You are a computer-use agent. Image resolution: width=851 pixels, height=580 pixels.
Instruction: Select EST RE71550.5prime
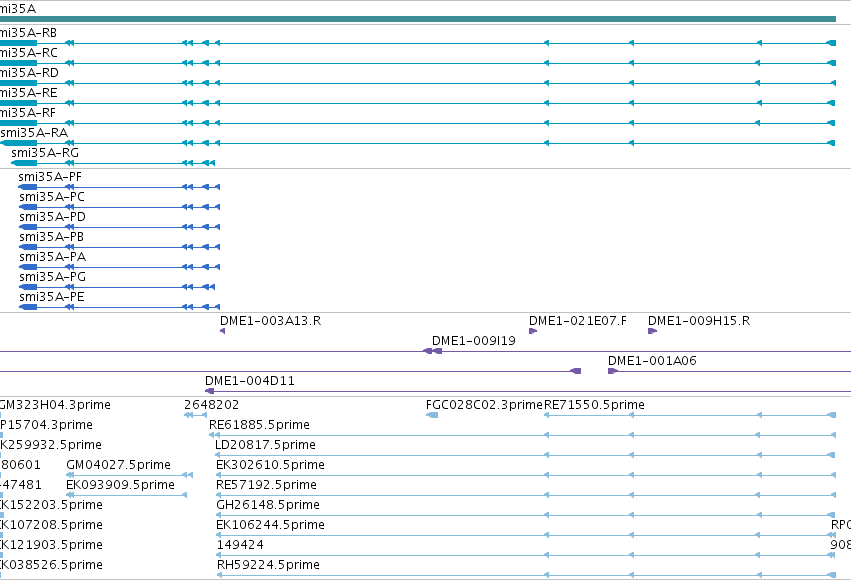(x=594, y=405)
